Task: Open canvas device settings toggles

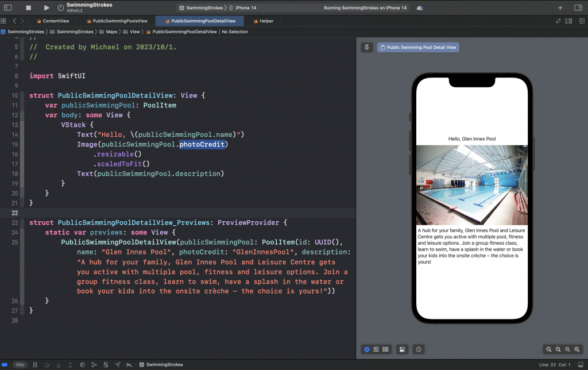Action: tap(402, 349)
